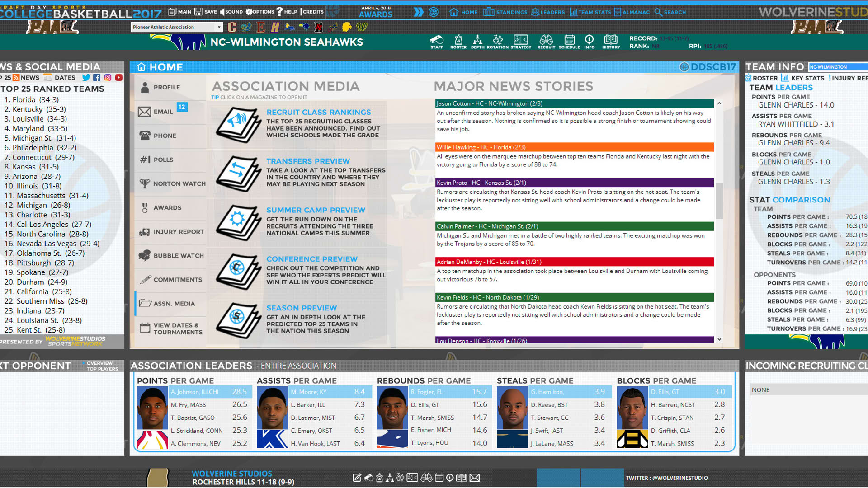Image resolution: width=868 pixels, height=488 pixels.
Task: Open the Strategy playboard icon
Action: pos(521,42)
